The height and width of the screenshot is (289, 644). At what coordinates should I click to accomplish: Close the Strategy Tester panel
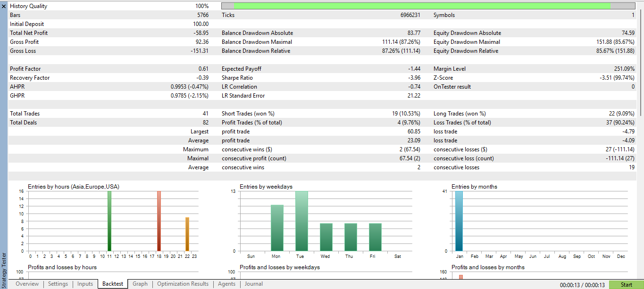pyautogui.click(x=4, y=6)
